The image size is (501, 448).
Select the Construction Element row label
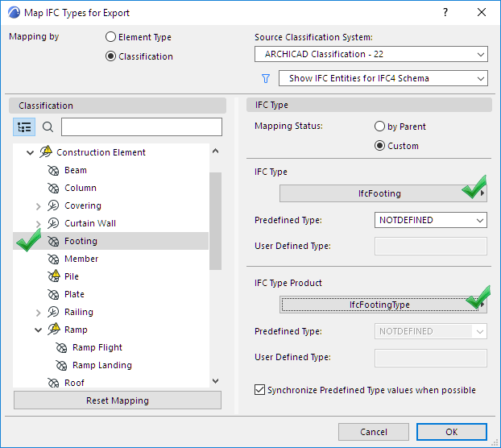pos(101,152)
